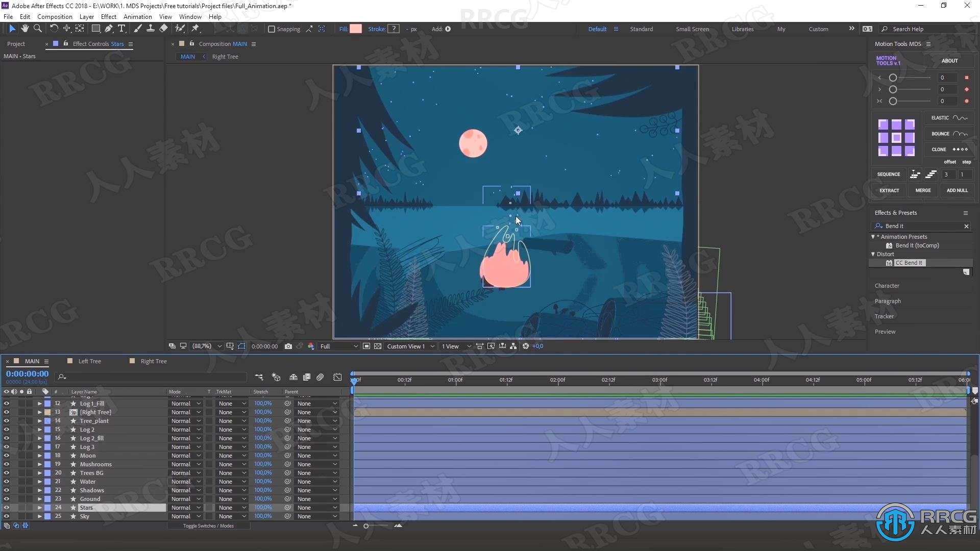The width and height of the screenshot is (980, 551).
Task: Open the Graph Editor in timeline
Action: point(337,378)
